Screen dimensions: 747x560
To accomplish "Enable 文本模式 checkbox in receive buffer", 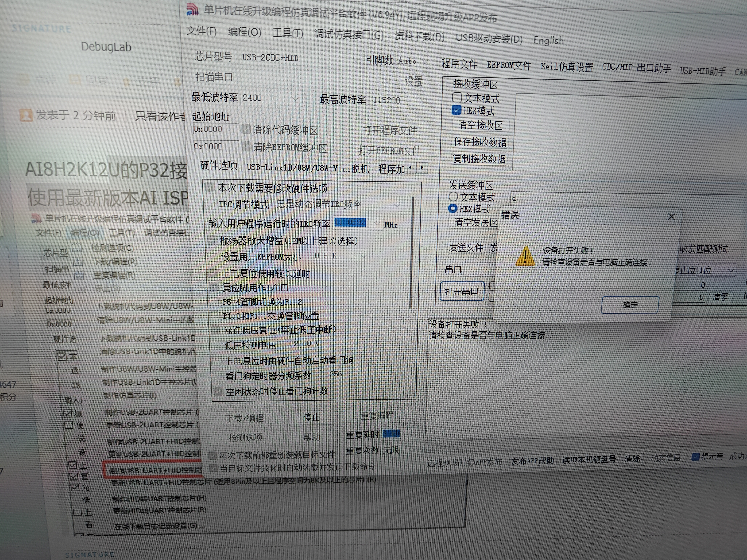I will (x=457, y=98).
